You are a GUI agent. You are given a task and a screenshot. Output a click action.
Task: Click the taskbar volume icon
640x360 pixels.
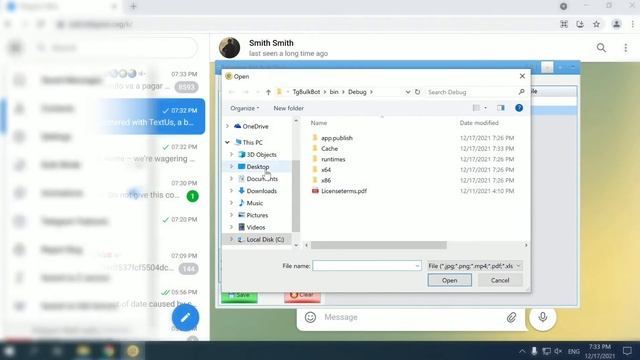pos(558,351)
